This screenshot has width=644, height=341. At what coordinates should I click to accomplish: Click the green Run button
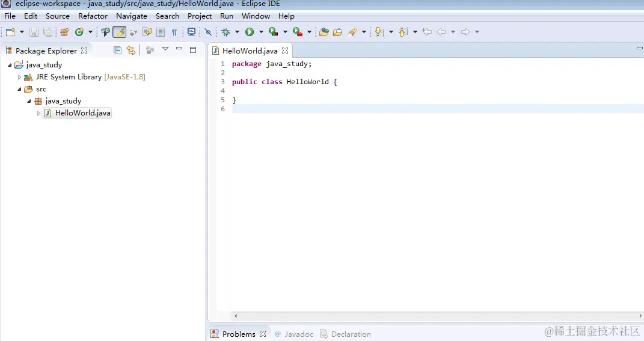point(250,32)
